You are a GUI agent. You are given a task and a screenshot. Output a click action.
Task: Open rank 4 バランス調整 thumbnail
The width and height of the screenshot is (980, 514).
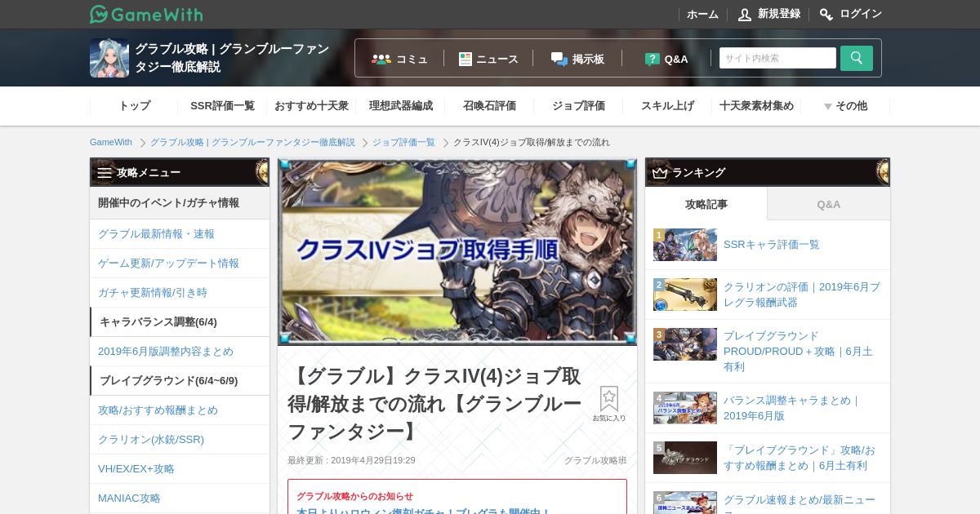(685, 408)
